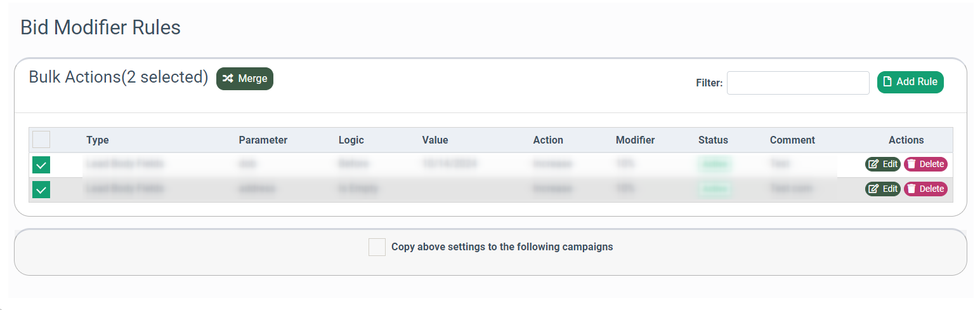Screen dimensions: 980x310
Task: Sort by the Status column header
Action: pos(713,140)
